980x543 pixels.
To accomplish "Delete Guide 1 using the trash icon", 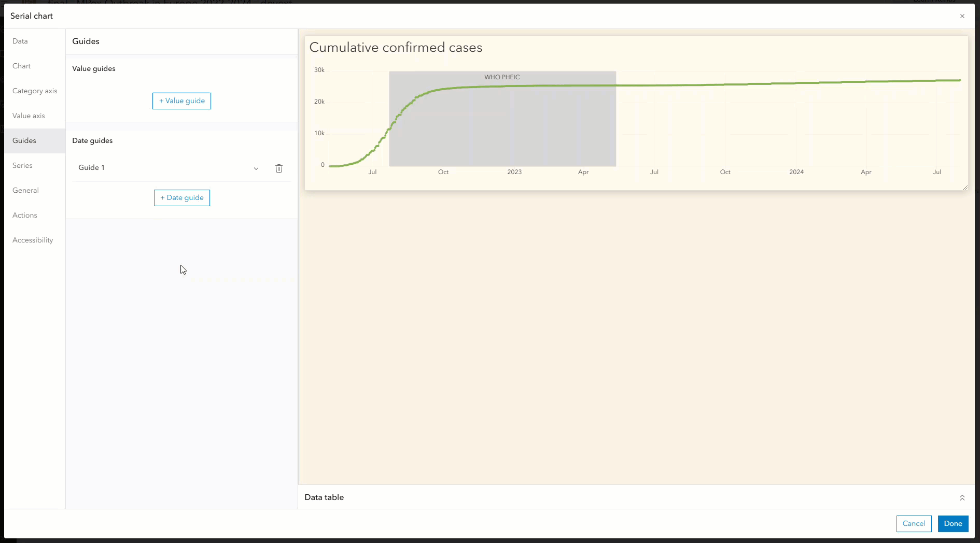I will pyautogui.click(x=279, y=168).
